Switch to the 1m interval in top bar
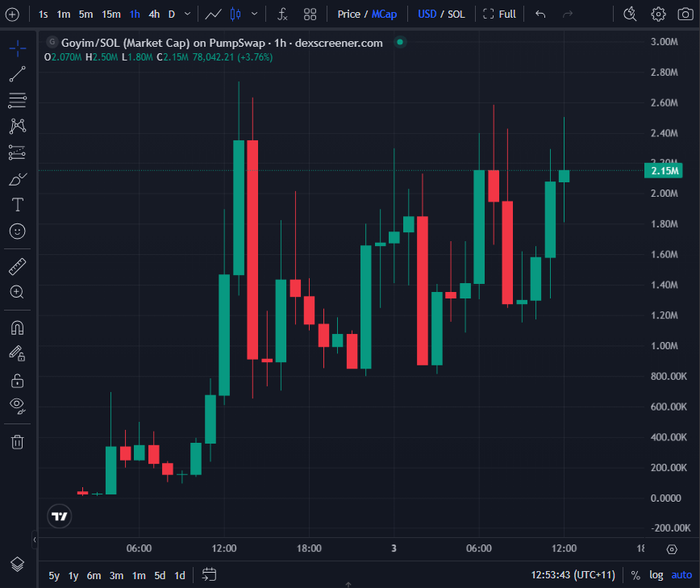The width and height of the screenshot is (700, 588). (64, 15)
